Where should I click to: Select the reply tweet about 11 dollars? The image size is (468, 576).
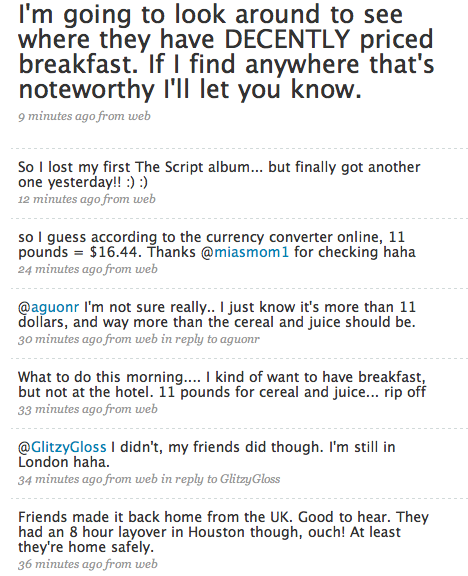pos(217,314)
